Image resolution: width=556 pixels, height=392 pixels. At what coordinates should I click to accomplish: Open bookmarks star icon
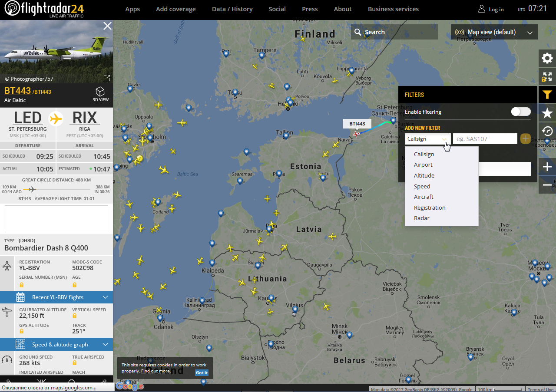pos(547,113)
